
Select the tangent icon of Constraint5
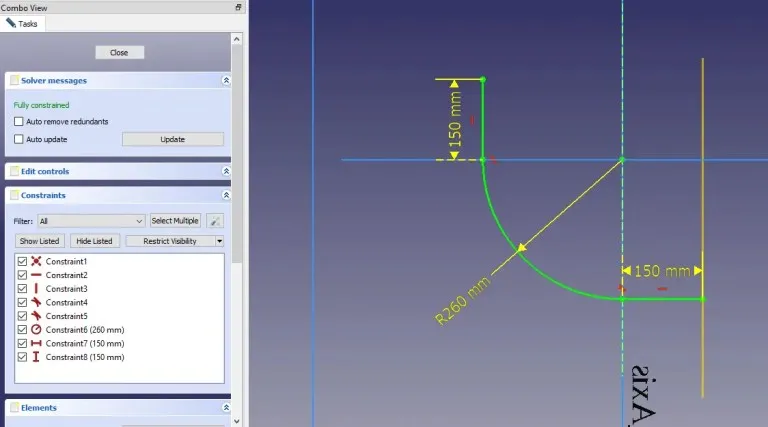click(36, 316)
